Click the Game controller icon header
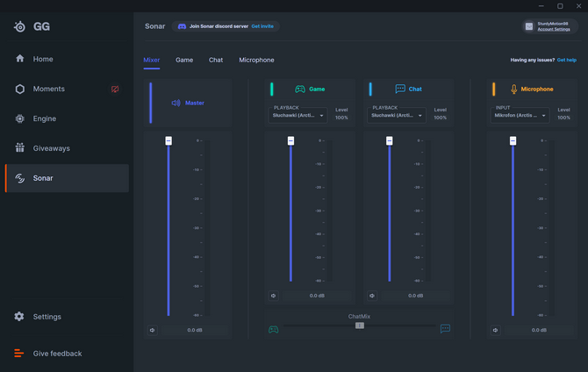This screenshot has width=588, height=372. (x=300, y=89)
